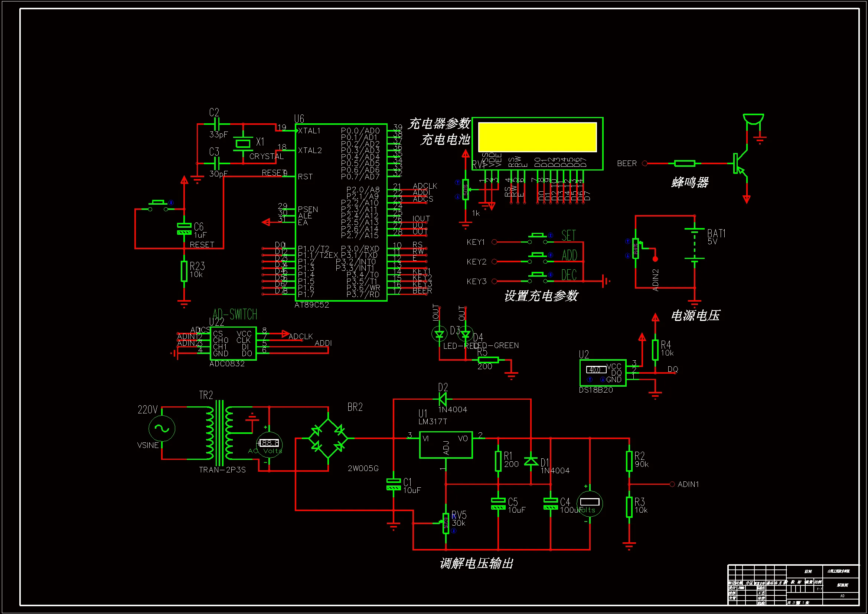This screenshot has height=614, width=868.
Task: Select the D2 1N4004 diode
Action: tap(442, 399)
